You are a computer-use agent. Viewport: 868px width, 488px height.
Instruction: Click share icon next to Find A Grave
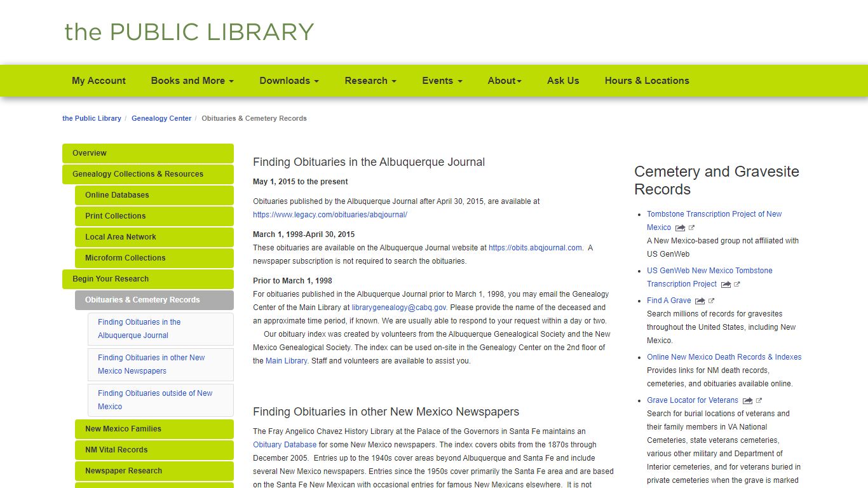coord(700,301)
